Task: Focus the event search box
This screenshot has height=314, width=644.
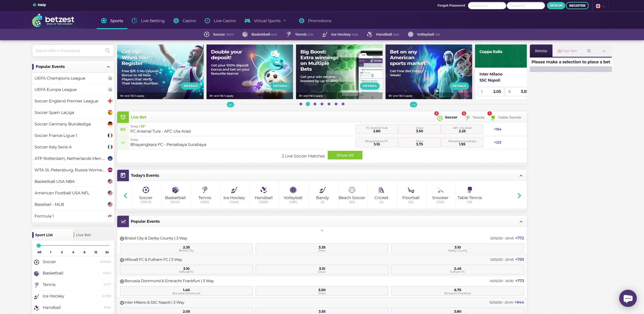Action: pyautogui.click(x=73, y=51)
